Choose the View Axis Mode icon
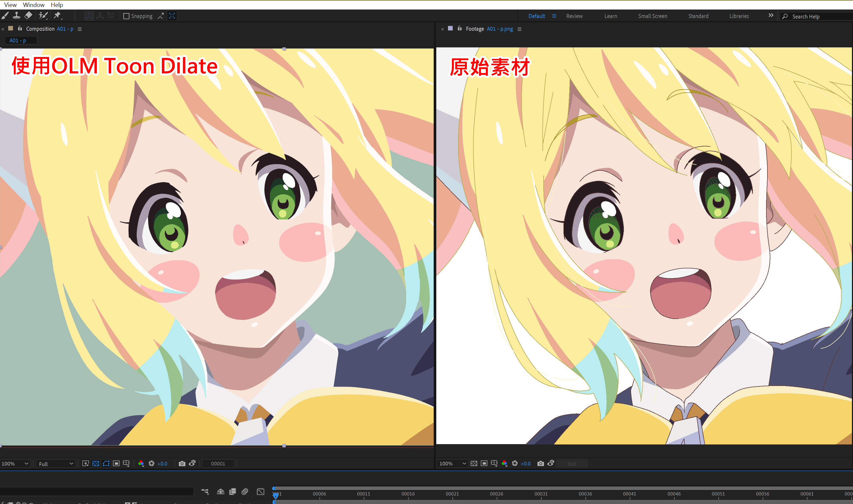The image size is (853, 504). pyautogui.click(x=111, y=16)
